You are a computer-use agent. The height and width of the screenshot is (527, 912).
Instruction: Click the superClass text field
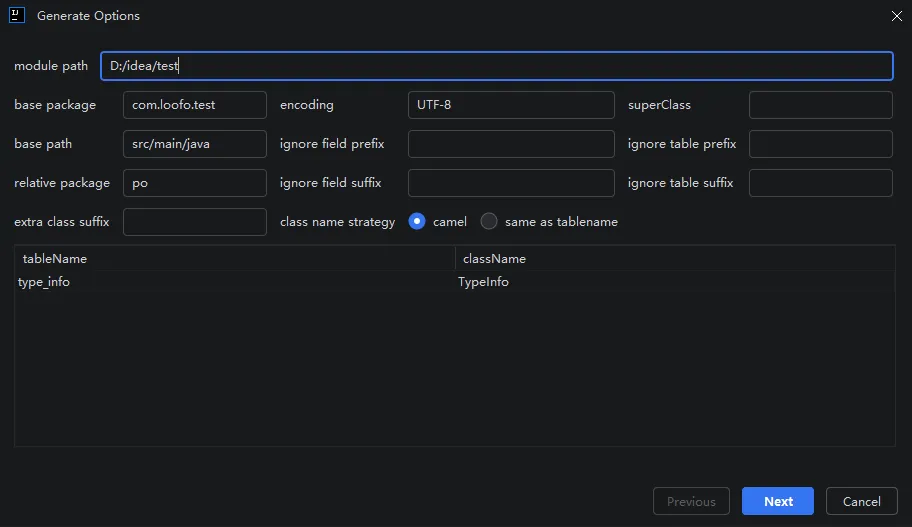tap(820, 105)
